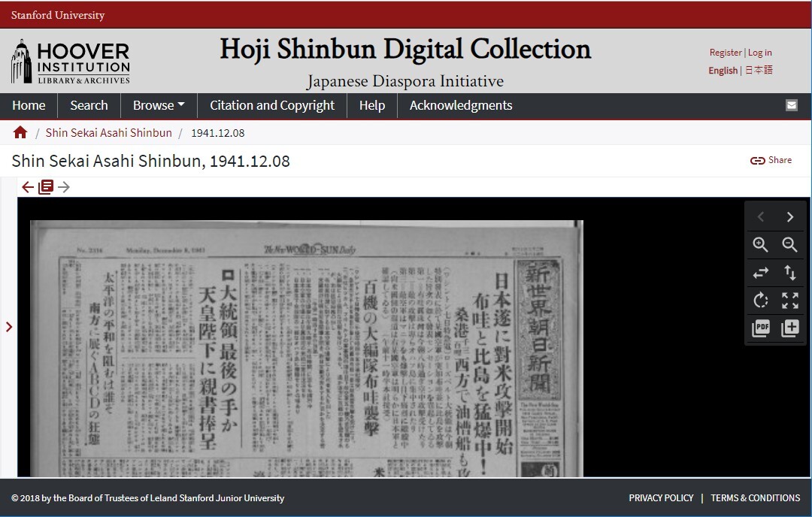
Task: Fit image horizontally with left-right arrows icon
Action: pos(760,273)
